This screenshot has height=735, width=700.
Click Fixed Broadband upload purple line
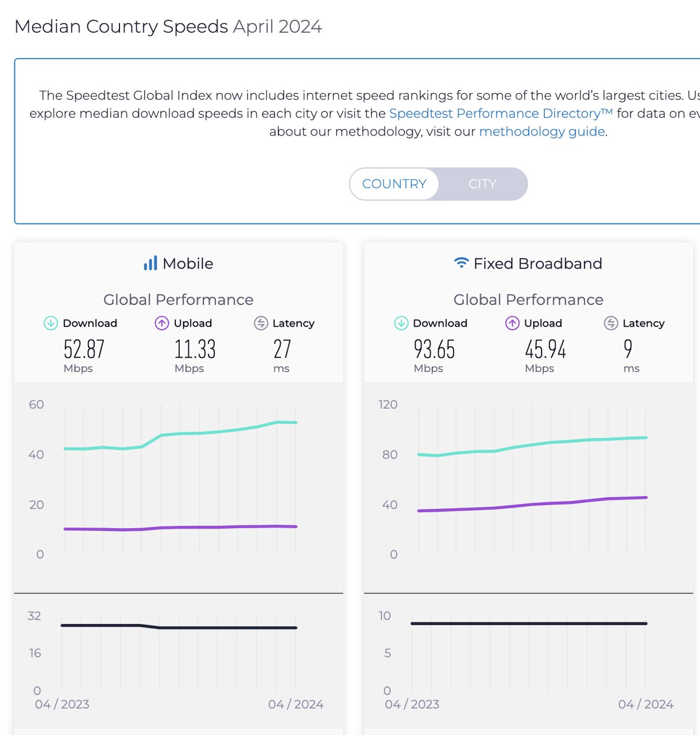(532, 505)
